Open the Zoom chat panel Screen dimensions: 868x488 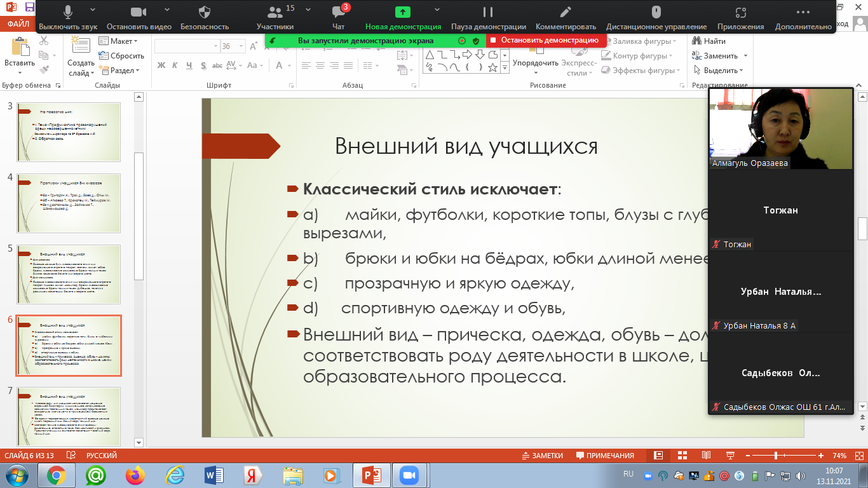pyautogui.click(x=338, y=13)
